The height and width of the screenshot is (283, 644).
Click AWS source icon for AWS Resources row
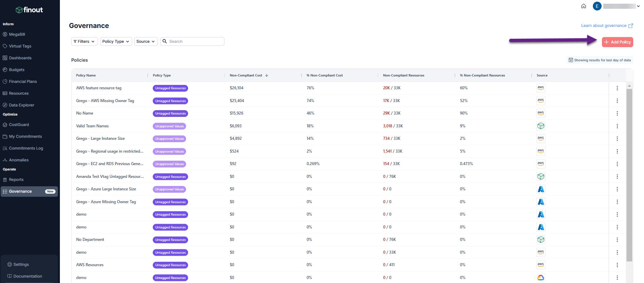(x=541, y=265)
